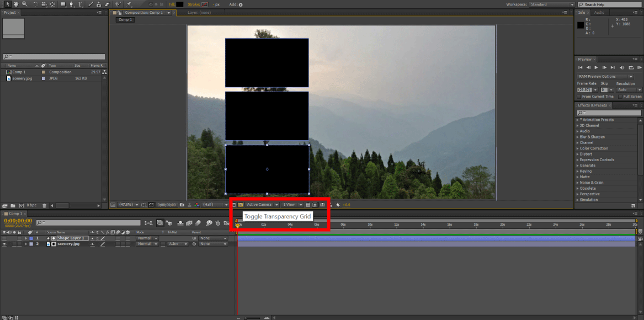Select the Comp 1 timeline tab
The height and width of the screenshot is (320, 644).
click(x=15, y=214)
